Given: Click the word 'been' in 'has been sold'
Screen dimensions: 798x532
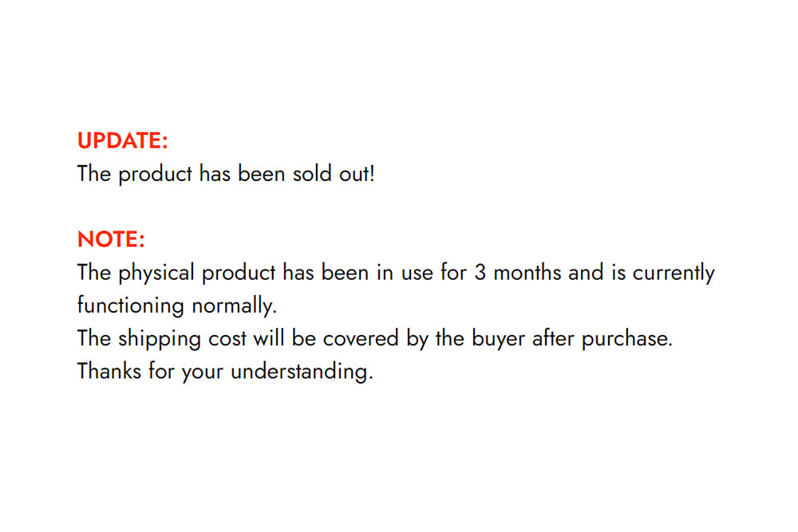Looking at the screenshot, I should (x=261, y=174).
